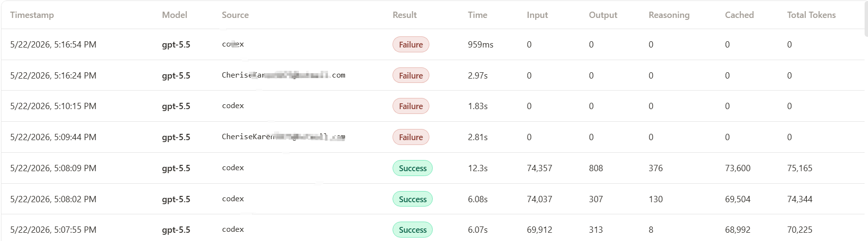Click the Time column header
Viewport: 868px width, 241px height.
tap(477, 15)
